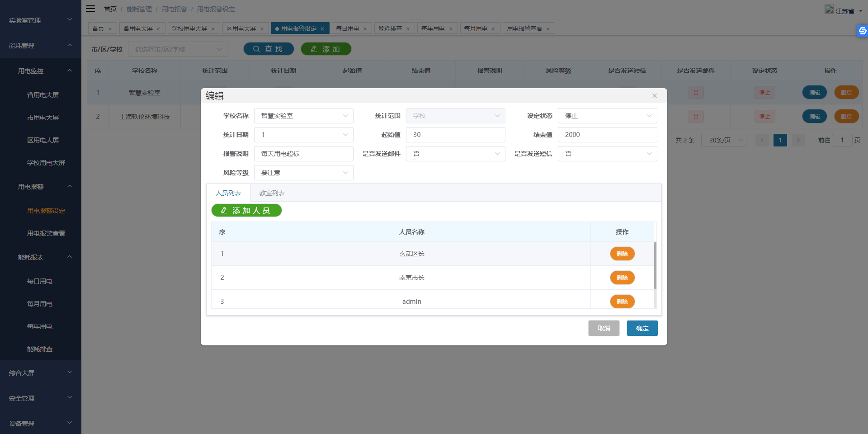Open the 学校名称 dropdown with 智慧实验室
The image size is (868, 434).
pos(303,116)
